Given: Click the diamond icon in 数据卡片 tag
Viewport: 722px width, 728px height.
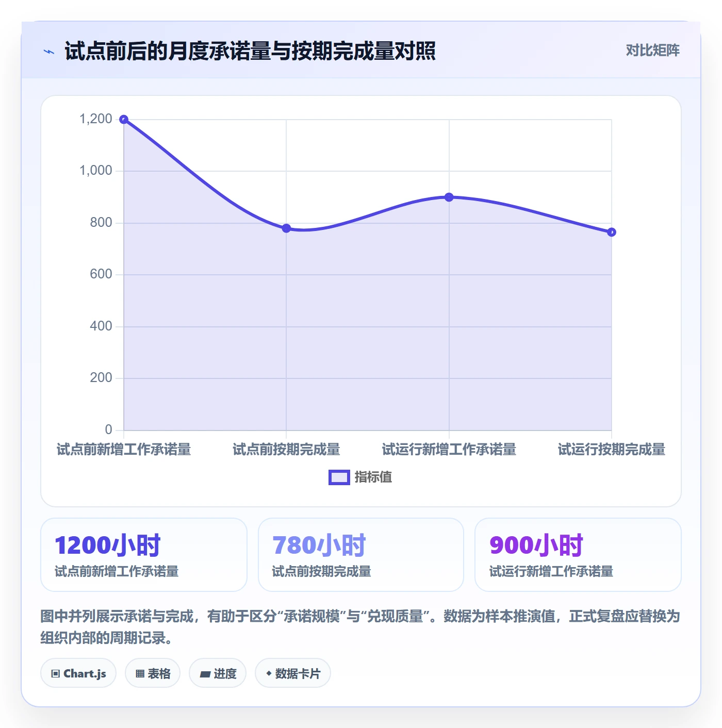Looking at the screenshot, I should (x=269, y=673).
